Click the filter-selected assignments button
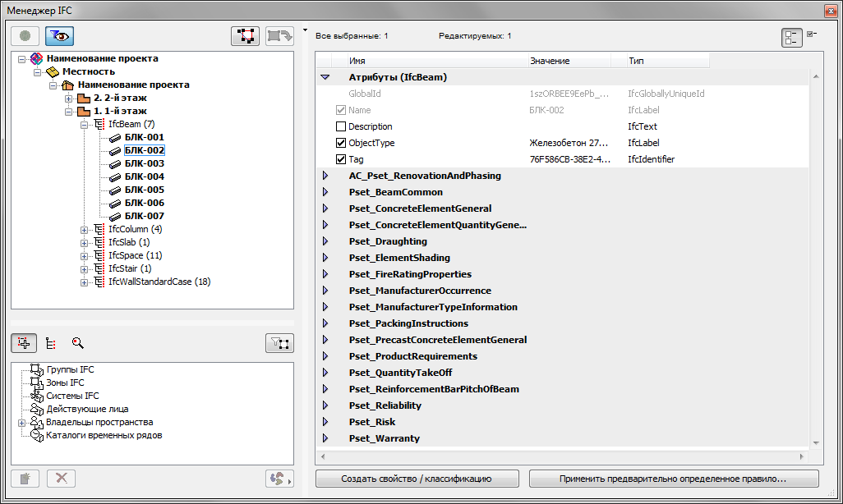 point(279,343)
